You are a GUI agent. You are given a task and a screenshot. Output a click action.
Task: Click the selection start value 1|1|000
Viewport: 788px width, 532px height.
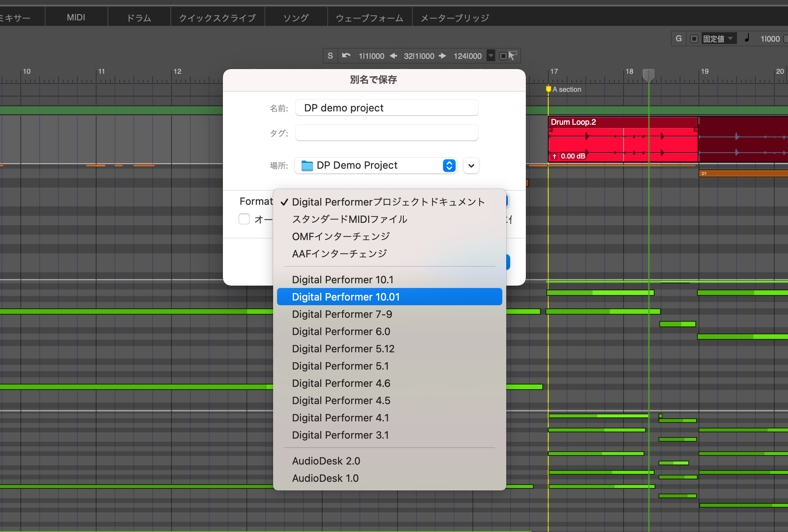(371, 56)
